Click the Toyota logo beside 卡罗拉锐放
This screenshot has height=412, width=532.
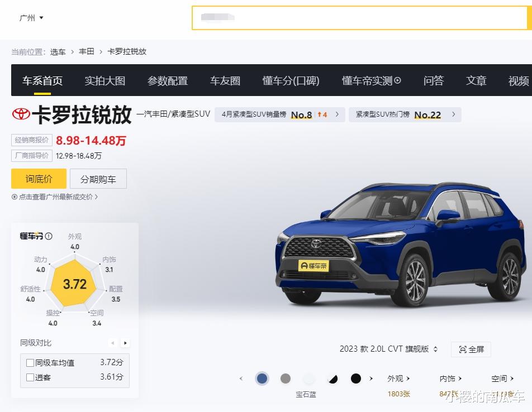point(21,114)
